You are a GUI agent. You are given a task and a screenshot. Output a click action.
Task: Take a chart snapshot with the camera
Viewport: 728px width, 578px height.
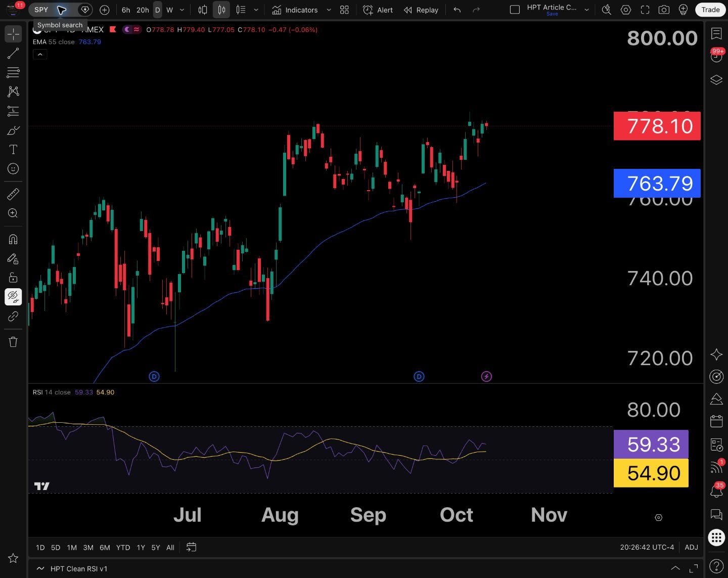[664, 10]
